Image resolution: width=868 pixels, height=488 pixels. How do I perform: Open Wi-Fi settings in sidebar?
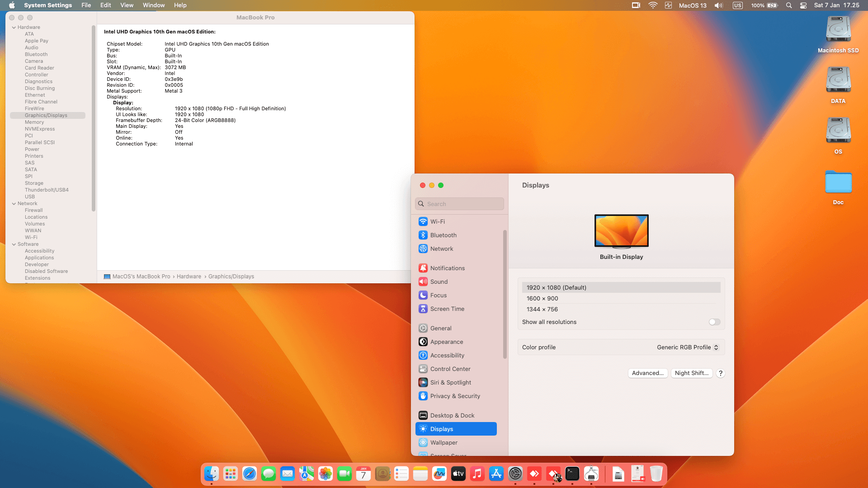[x=437, y=221]
